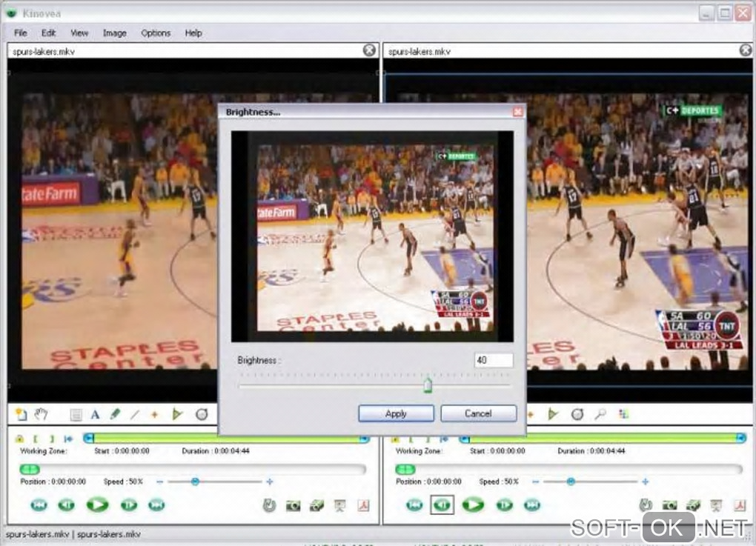Jump to first frame in right player

tap(414, 505)
